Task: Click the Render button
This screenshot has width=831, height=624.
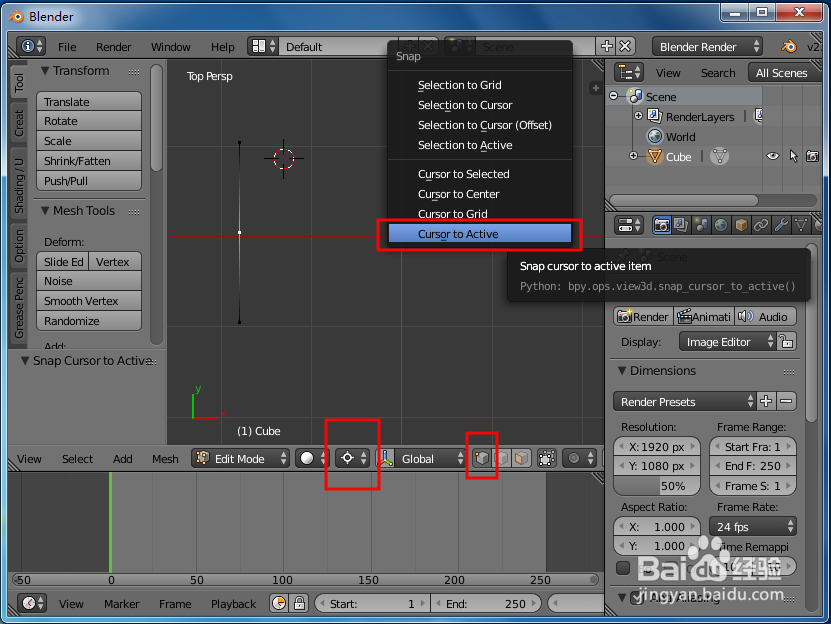Action: [x=643, y=317]
